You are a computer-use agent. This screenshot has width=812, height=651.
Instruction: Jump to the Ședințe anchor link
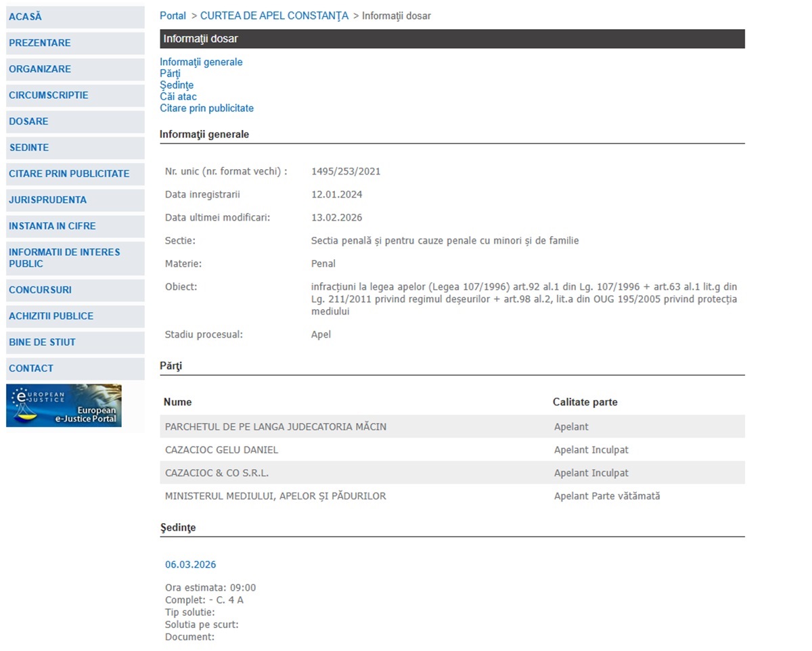tap(177, 85)
